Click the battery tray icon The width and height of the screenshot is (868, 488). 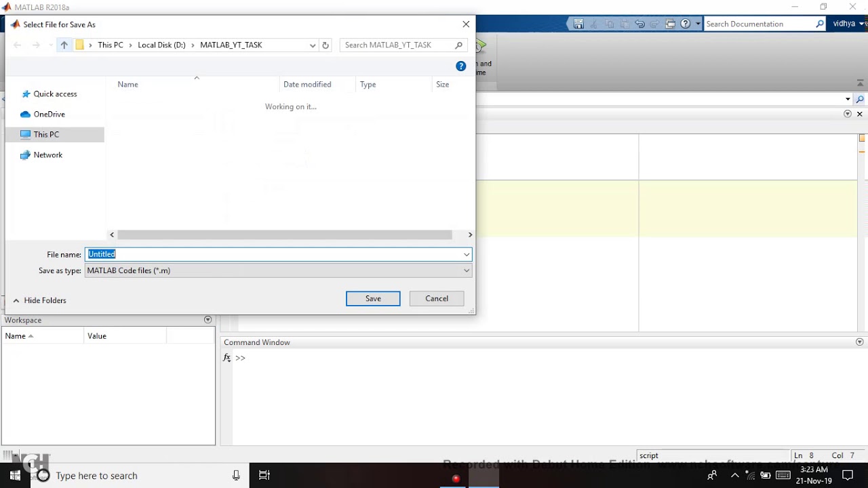(x=765, y=476)
